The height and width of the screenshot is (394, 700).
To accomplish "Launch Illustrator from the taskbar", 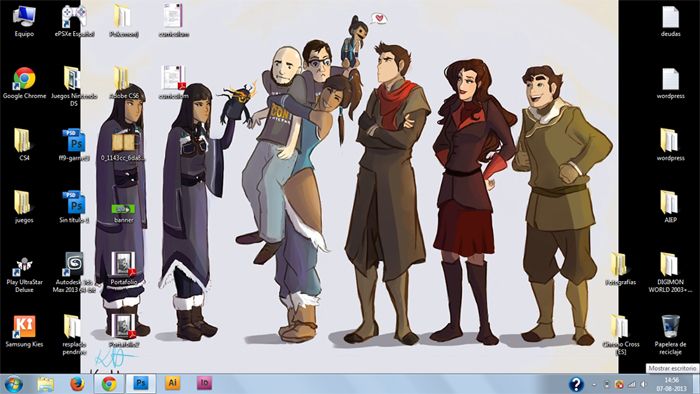I will 172,383.
